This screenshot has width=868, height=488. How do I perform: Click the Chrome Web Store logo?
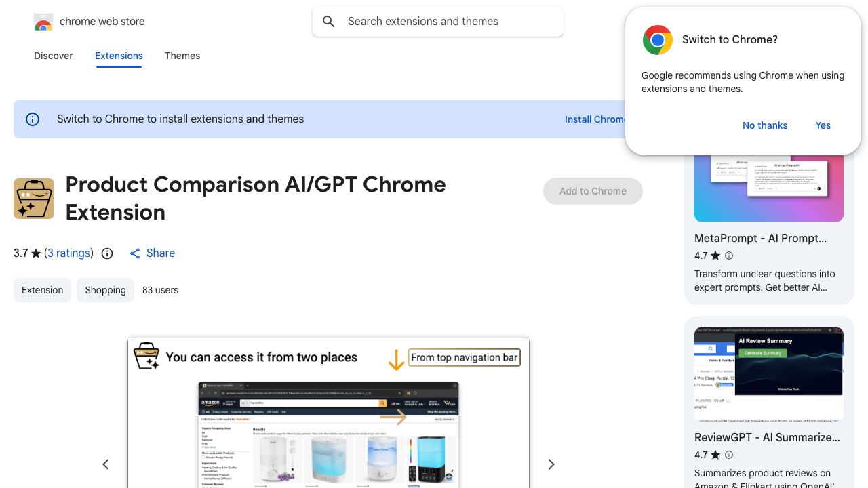click(43, 22)
